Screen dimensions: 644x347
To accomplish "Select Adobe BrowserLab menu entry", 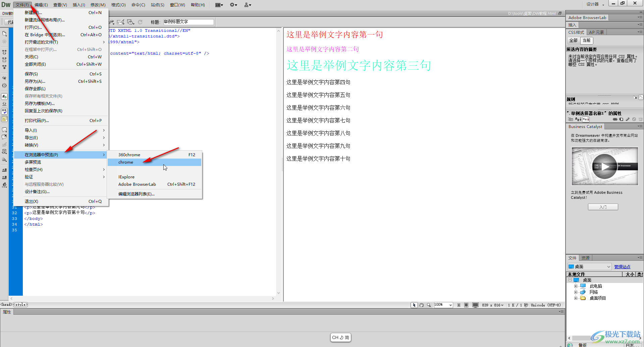I will tap(155, 184).
